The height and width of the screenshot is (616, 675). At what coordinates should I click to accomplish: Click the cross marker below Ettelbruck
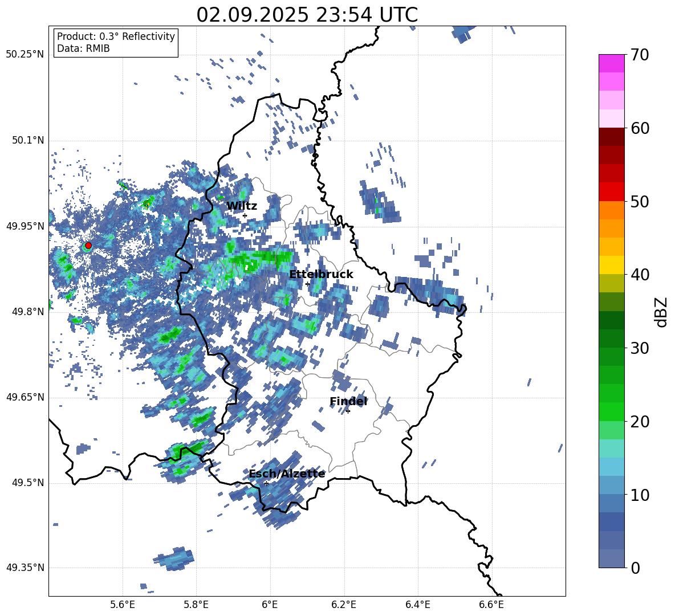coord(307,284)
